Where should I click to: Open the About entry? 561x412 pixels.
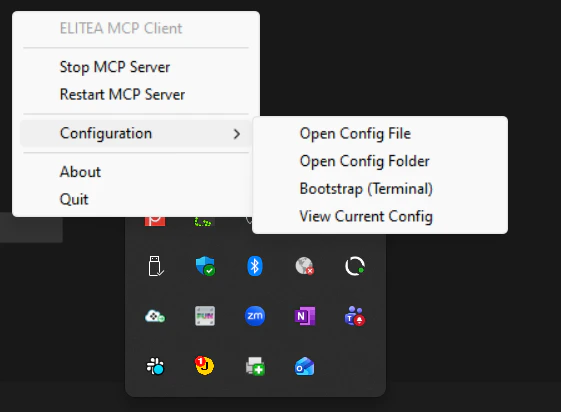tap(136, 172)
